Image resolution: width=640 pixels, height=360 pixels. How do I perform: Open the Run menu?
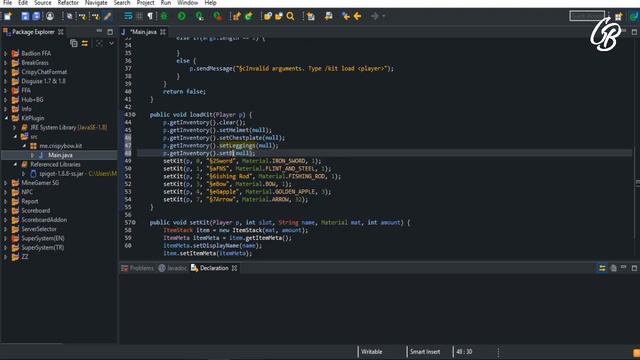pos(166,3)
